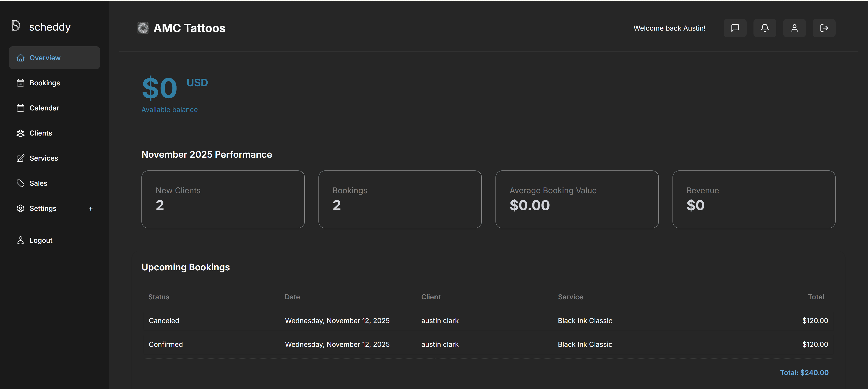Screen dimensions: 868x389
Task: Expand Settings with the plus icon
Action: [x=91, y=209]
